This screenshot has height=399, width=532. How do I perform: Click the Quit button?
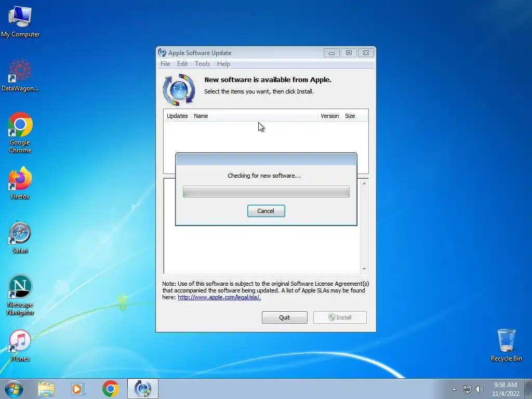285,317
